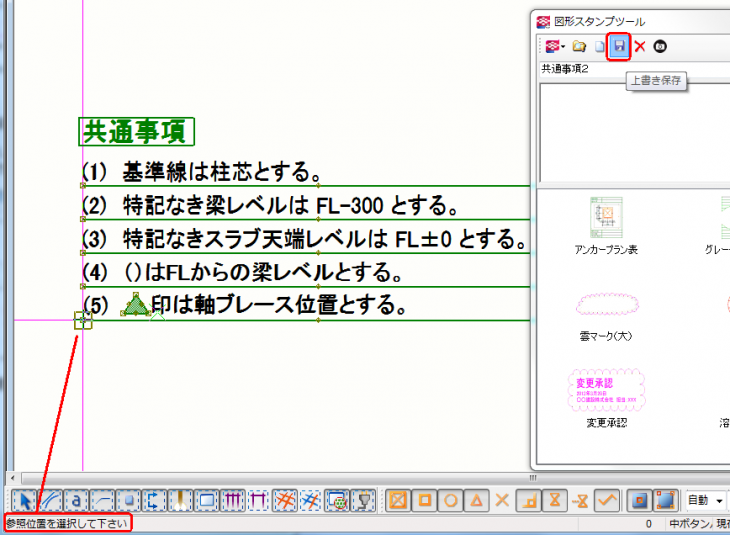Select the blue rectangle frame tool

coord(206,501)
